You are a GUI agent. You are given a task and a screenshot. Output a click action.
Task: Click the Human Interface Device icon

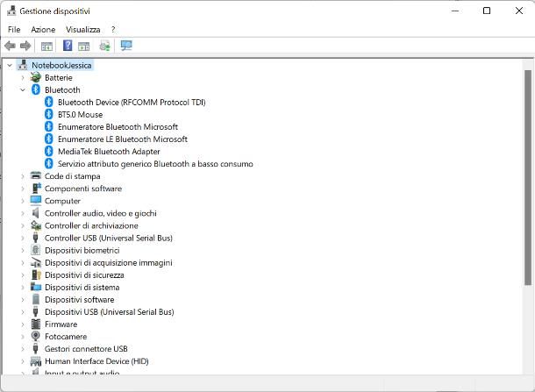[36, 361]
